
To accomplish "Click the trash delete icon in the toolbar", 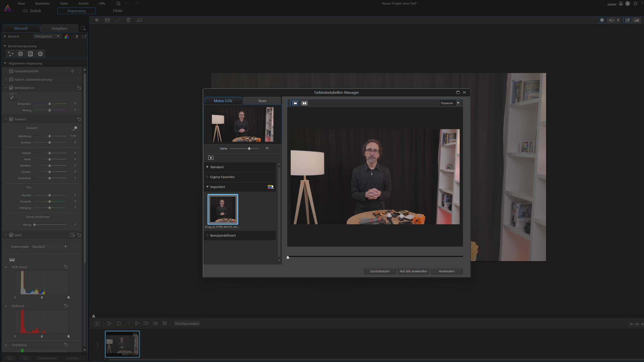I will [x=128, y=20].
